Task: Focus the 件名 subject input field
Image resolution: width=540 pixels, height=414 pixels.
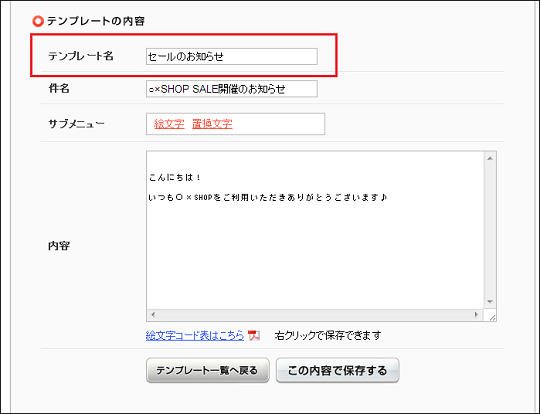Action: pyautogui.click(x=232, y=89)
